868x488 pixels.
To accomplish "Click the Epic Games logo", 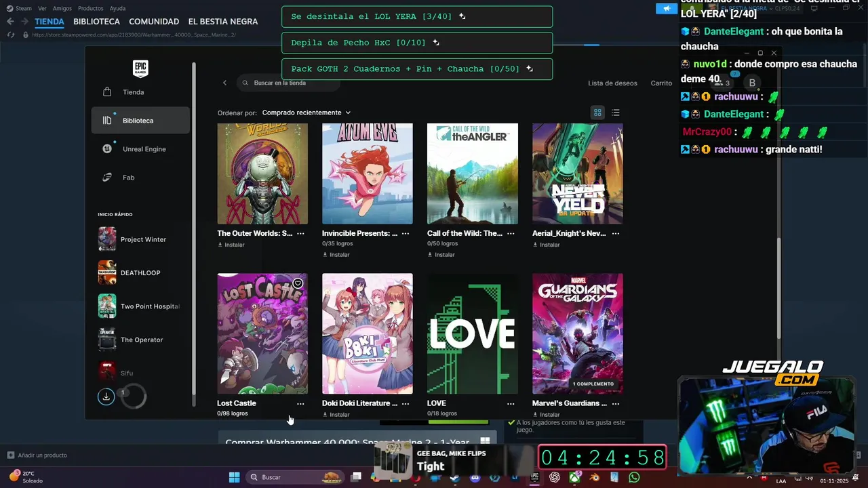I will point(140,68).
